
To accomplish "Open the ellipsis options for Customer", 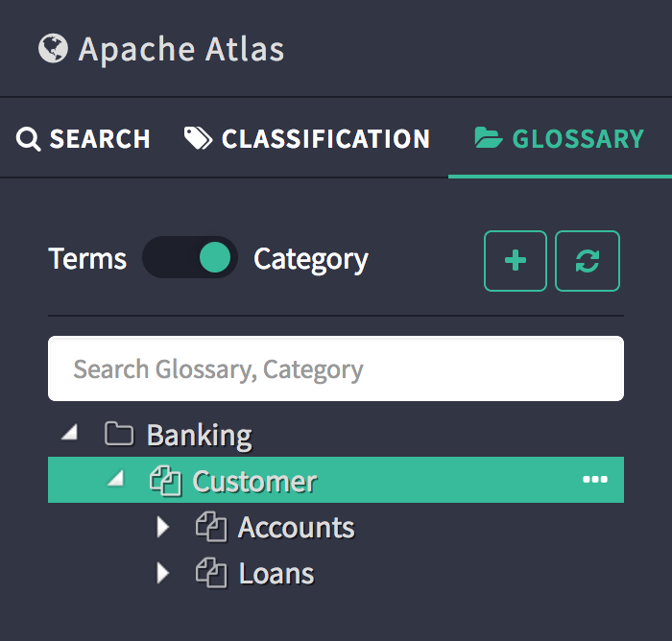I will pos(595,480).
